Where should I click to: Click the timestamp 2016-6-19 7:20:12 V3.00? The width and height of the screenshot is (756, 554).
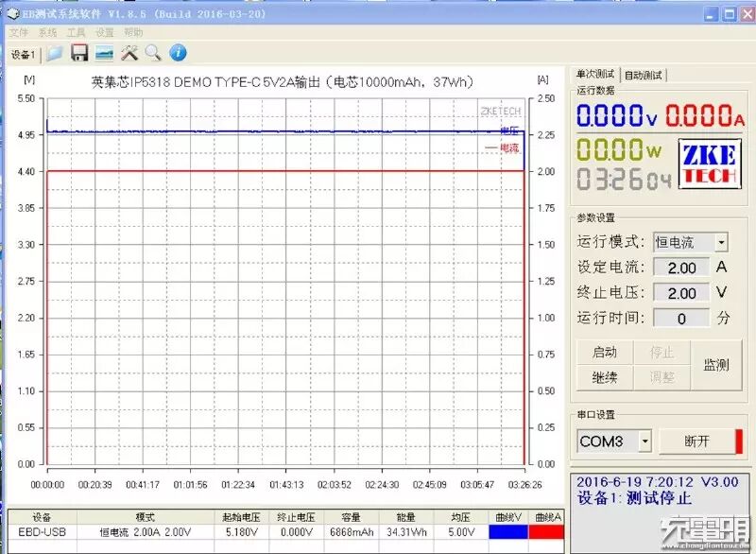pos(657,481)
